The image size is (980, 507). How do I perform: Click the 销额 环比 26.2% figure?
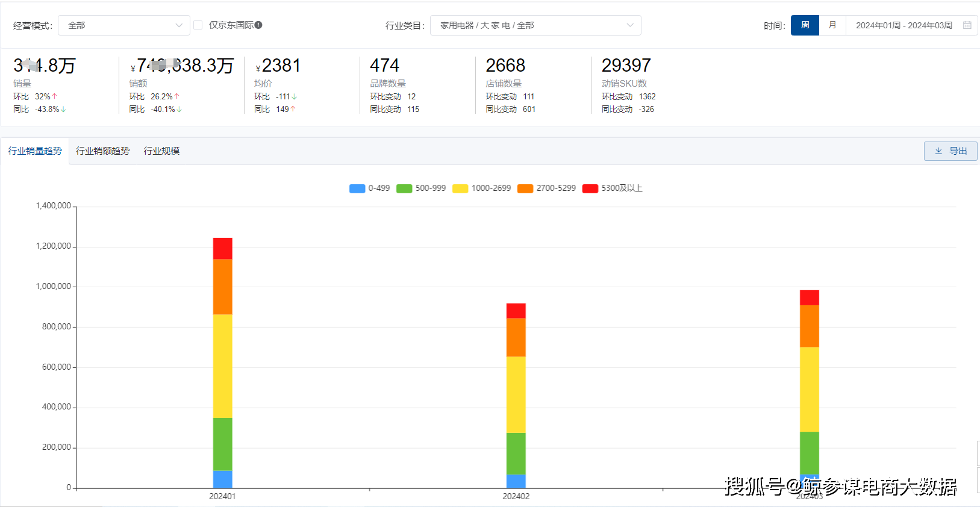point(165,96)
